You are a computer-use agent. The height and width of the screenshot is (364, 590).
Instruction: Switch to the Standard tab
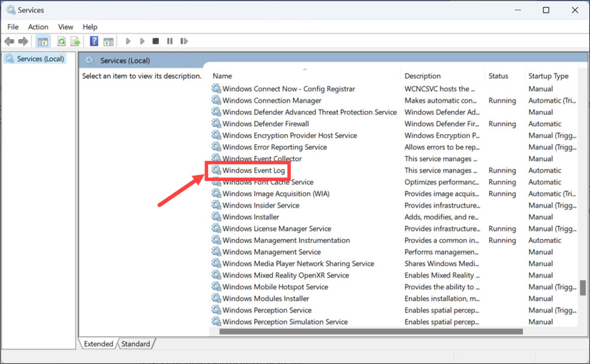136,344
